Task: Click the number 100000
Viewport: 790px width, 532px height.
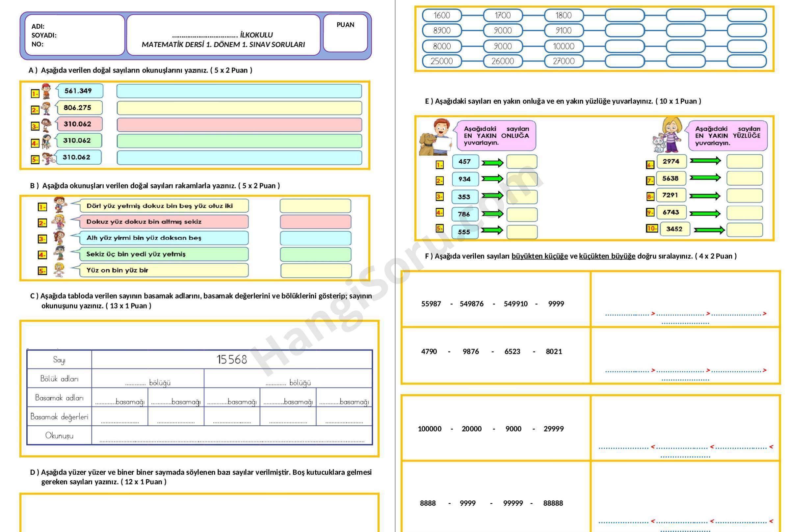Action: pyautogui.click(x=430, y=429)
